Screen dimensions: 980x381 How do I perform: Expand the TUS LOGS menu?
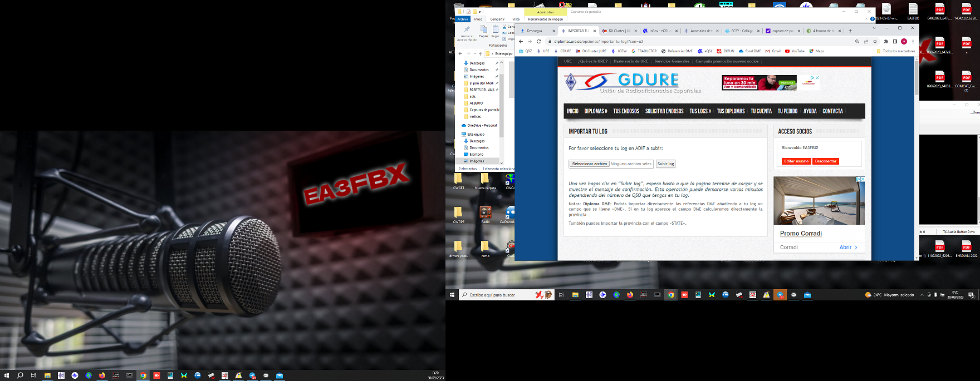pyautogui.click(x=700, y=111)
